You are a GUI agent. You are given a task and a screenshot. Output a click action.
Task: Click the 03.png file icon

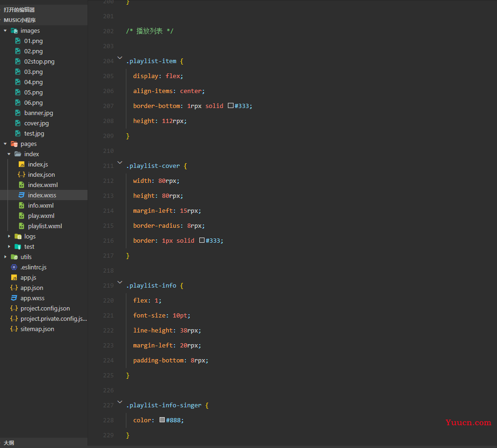coord(18,72)
